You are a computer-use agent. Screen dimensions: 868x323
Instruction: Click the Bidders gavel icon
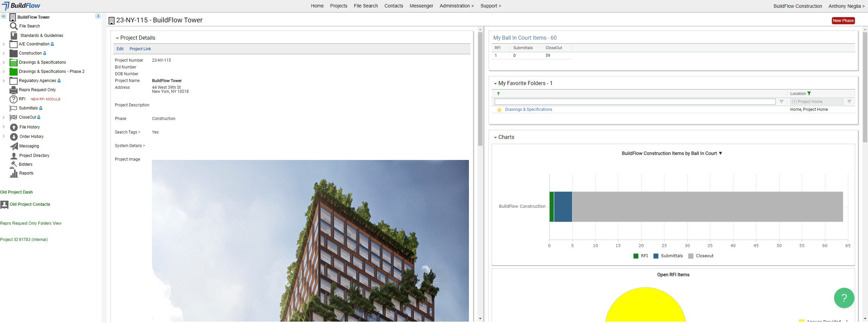pyautogui.click(x=14, y=164)
